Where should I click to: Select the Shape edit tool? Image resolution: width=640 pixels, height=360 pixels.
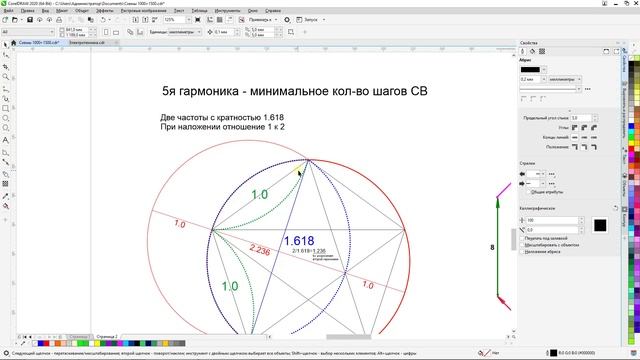[x=5, y=55]
